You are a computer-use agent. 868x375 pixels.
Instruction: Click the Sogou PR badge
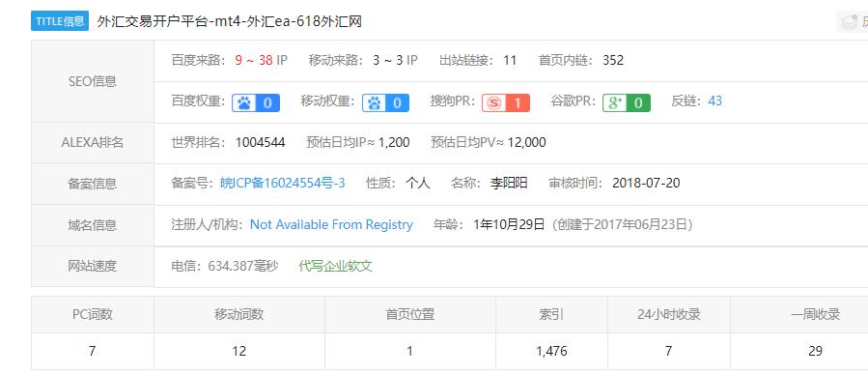(x=505, y=103)
